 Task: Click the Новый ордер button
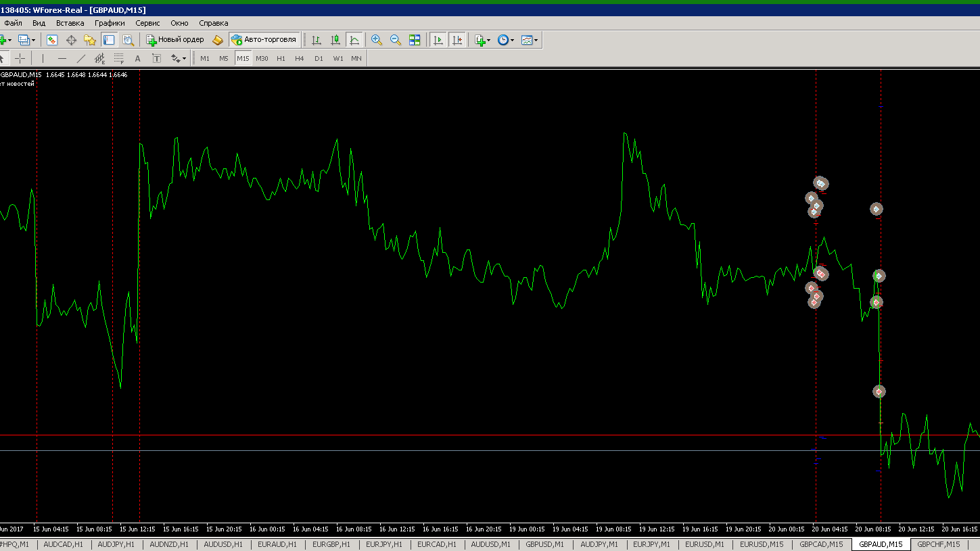[175, 40]
